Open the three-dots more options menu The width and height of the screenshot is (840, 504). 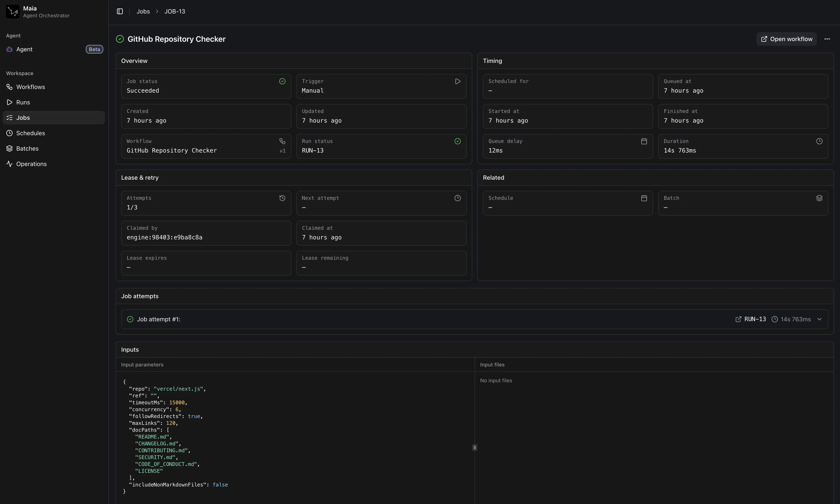827,39
